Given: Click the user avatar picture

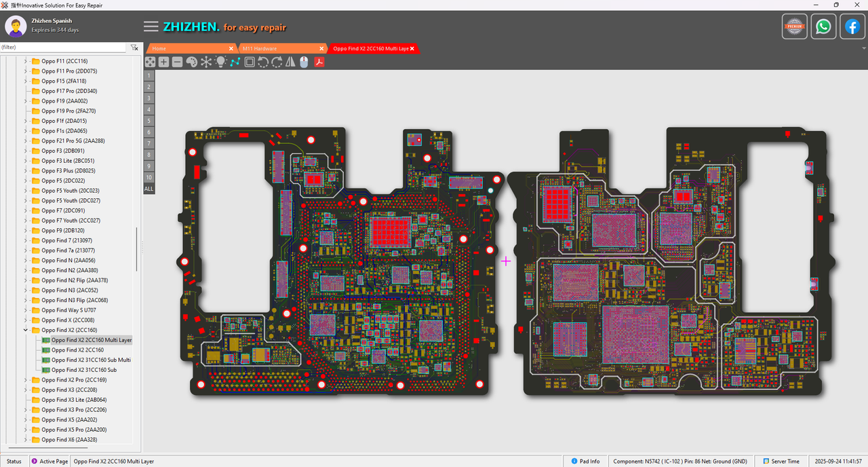Looking at the screenshot, I should (16, 26).
